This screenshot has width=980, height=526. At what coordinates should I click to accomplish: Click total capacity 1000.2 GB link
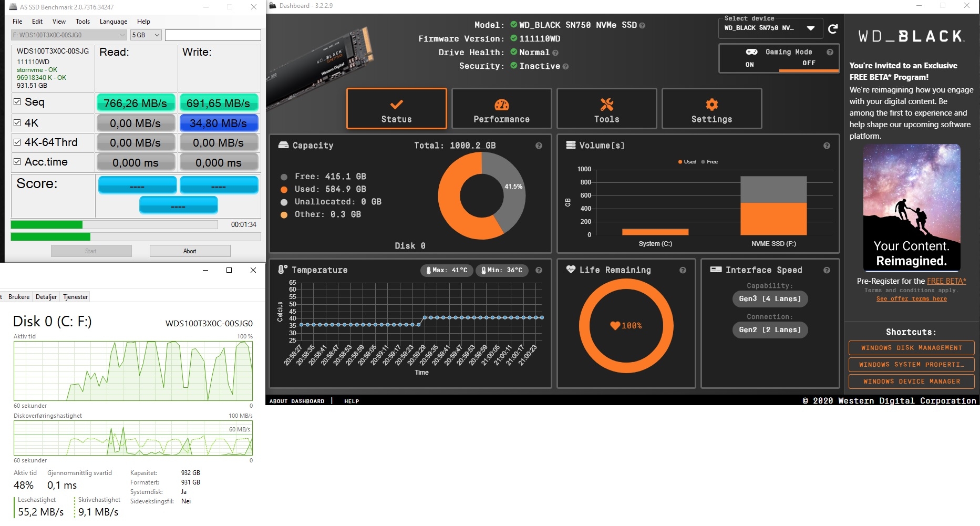point(472,146)
